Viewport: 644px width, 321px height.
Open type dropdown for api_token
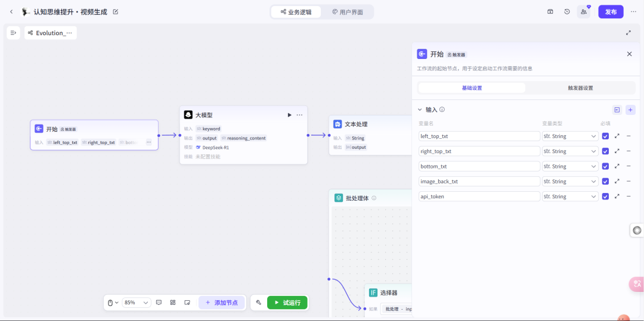[570, 197]
